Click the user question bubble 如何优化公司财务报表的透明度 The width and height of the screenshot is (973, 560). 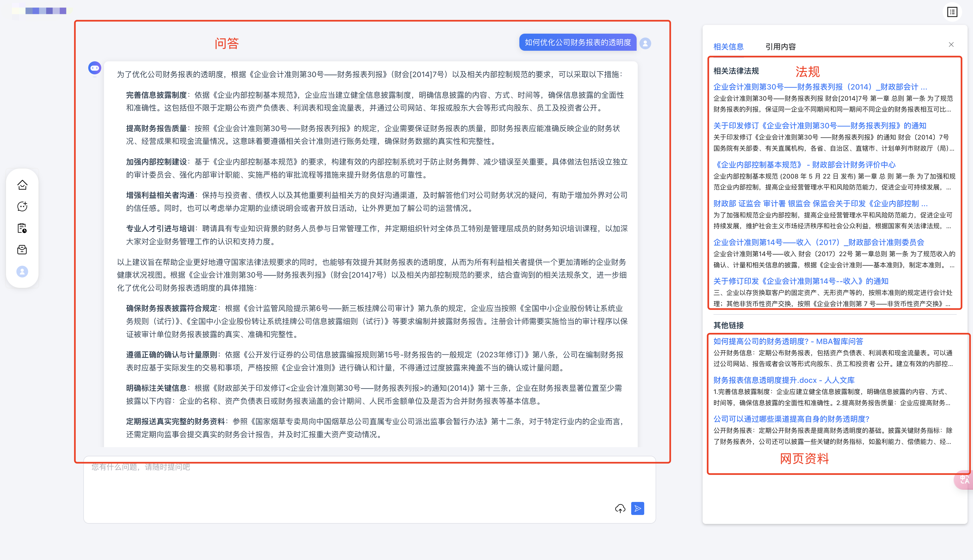coord(577,42)
